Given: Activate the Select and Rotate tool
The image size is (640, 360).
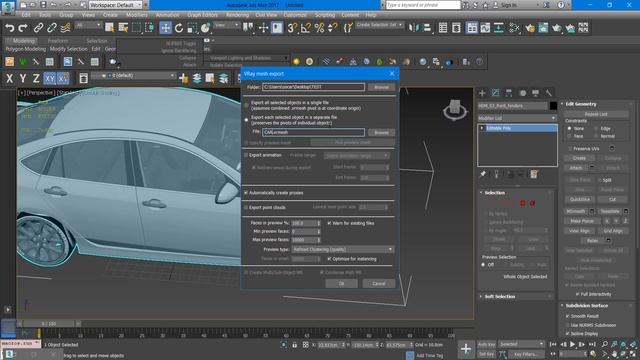Looking at the screenshot, I should [179, 28].
